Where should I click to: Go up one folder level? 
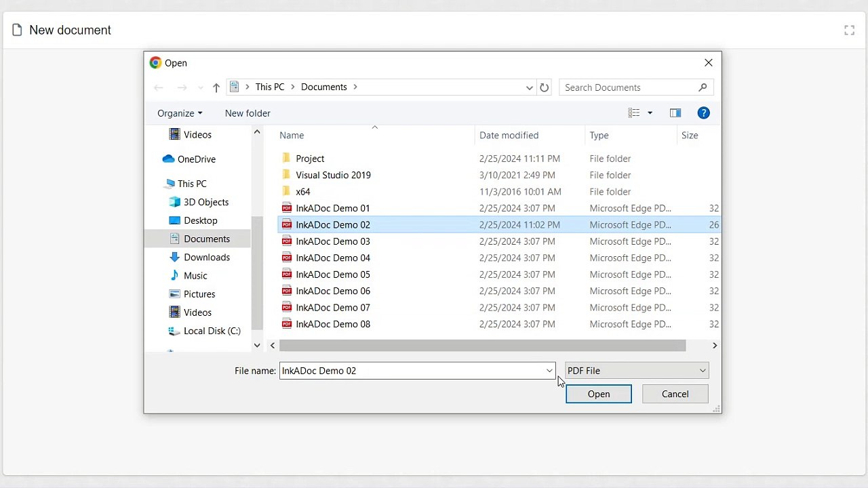[x=216, y=87]
